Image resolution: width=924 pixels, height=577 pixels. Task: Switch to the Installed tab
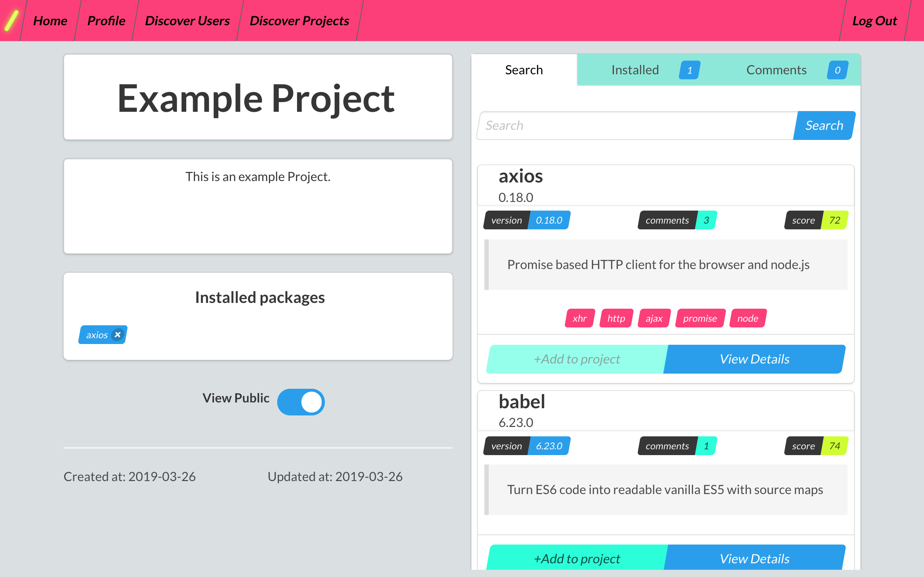click(635, 70)
